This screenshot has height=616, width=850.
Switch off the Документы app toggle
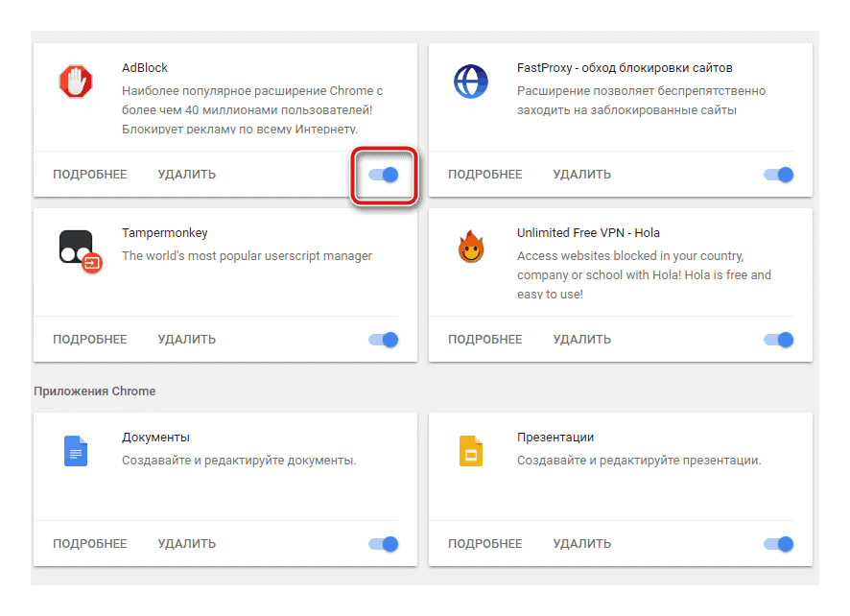click(384, 544)
